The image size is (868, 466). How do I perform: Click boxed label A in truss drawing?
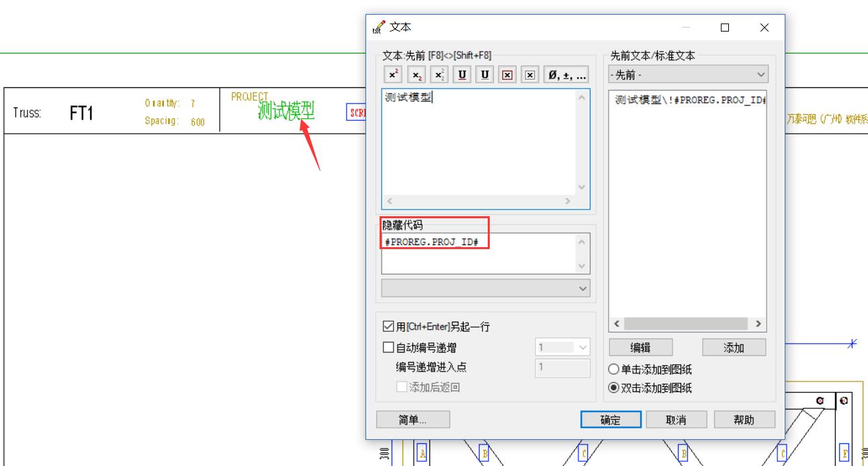423,454
